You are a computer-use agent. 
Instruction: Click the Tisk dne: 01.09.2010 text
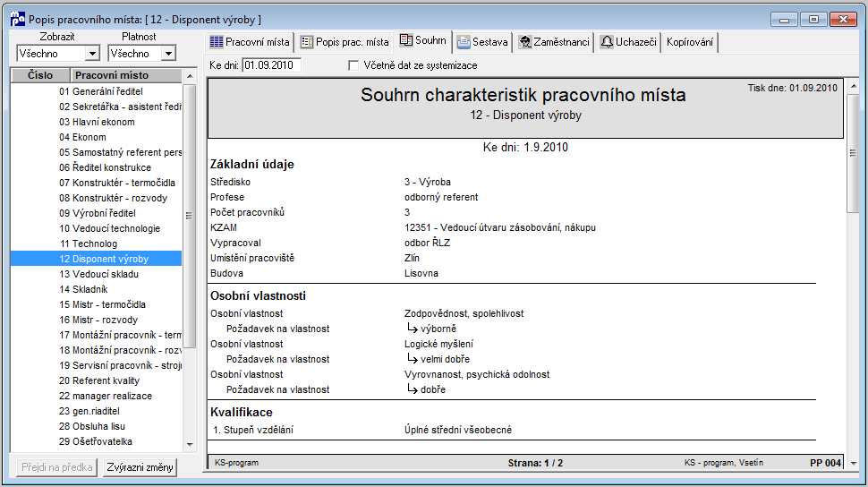(x=792, y=88)
